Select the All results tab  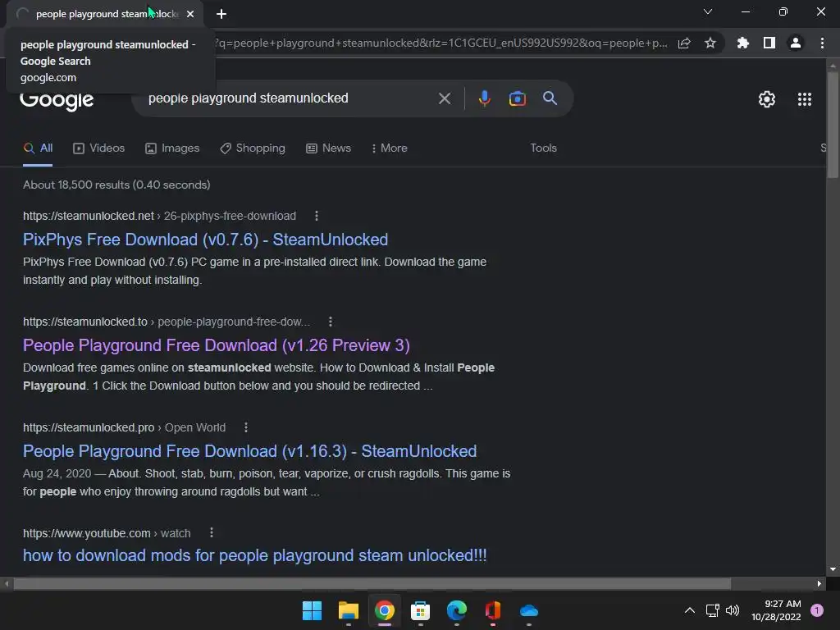[38, 148]
